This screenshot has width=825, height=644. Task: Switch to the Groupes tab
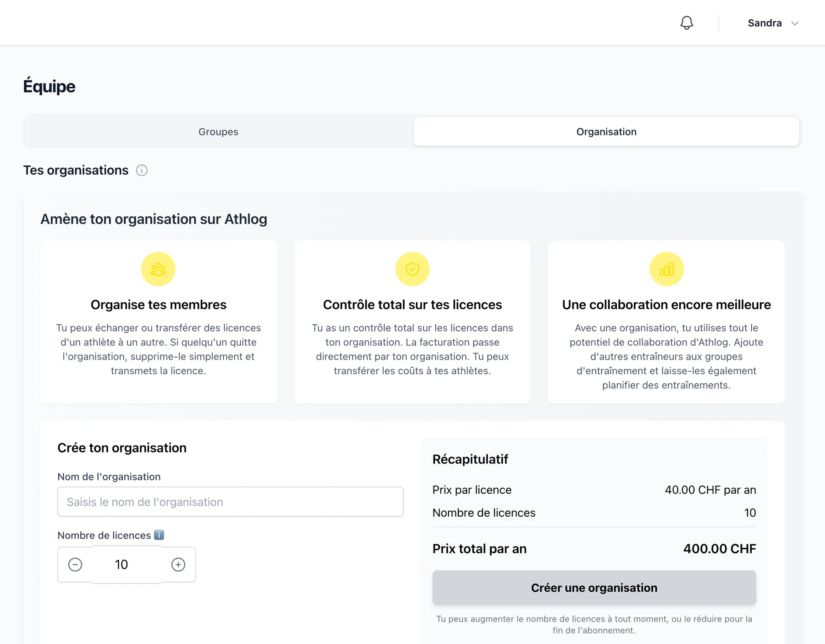click(218, 132)
